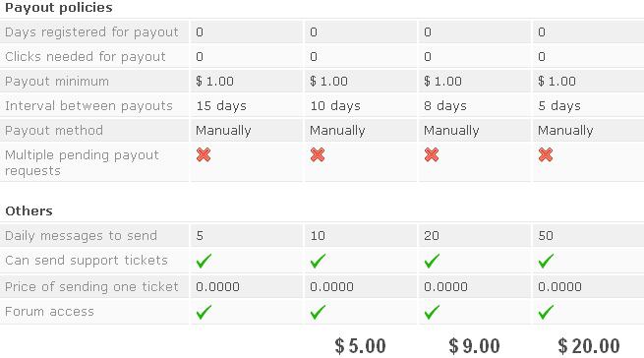Click second plan's support tickets checkmark
Screen dimensions: 644x358
(x=318, y=261)
